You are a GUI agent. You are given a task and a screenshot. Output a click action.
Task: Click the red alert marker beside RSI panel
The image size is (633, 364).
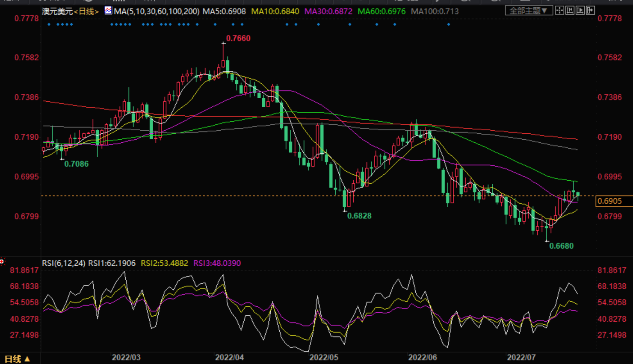(2, 261)
